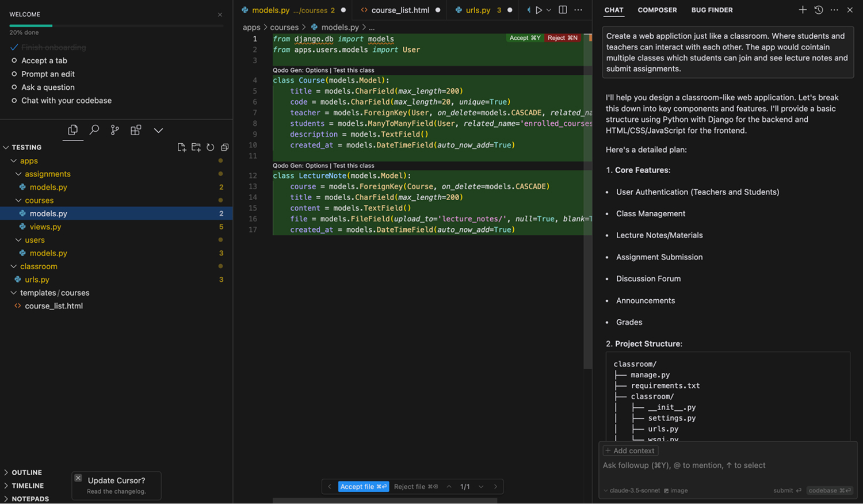
Task: Split the editor right
Action: pos(563,10)
